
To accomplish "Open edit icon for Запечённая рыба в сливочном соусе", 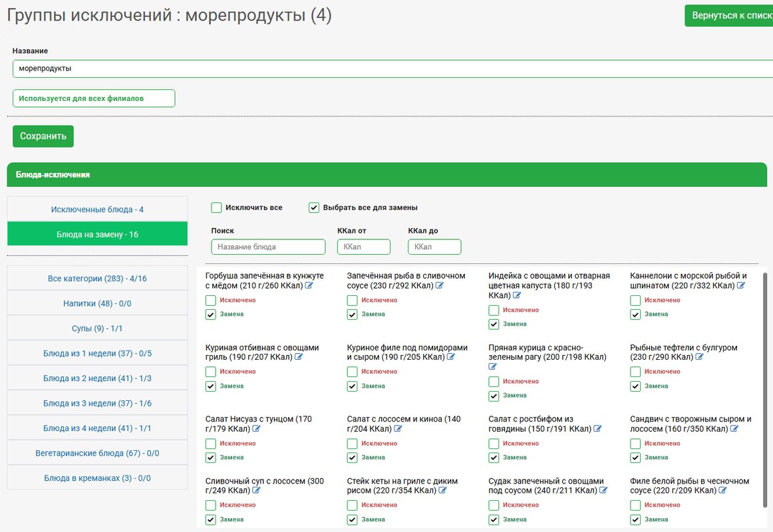I will click(440, 286).
